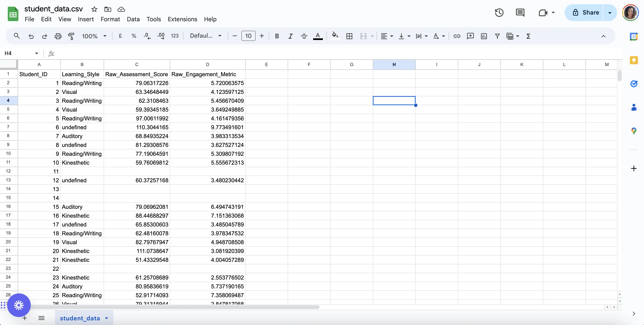Open version history clock icon

tap(499, 13)
